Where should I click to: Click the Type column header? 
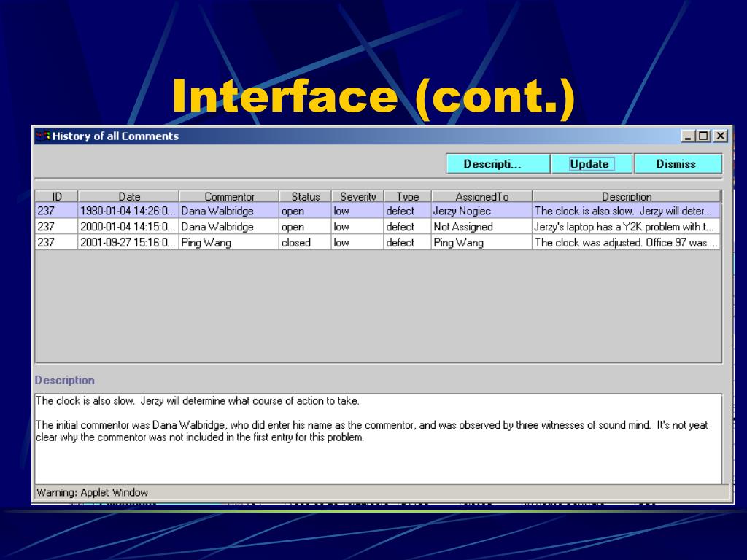(407, 196)
